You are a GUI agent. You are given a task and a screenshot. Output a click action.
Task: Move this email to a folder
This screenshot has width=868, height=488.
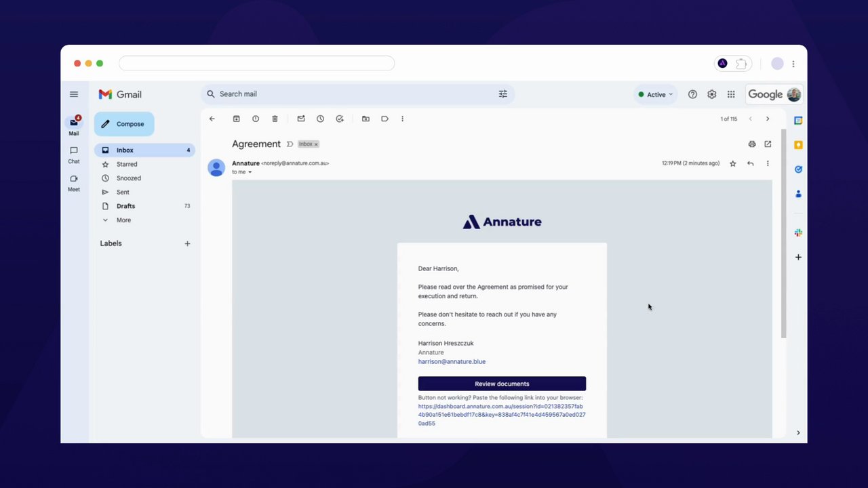[x=366, y=119]
